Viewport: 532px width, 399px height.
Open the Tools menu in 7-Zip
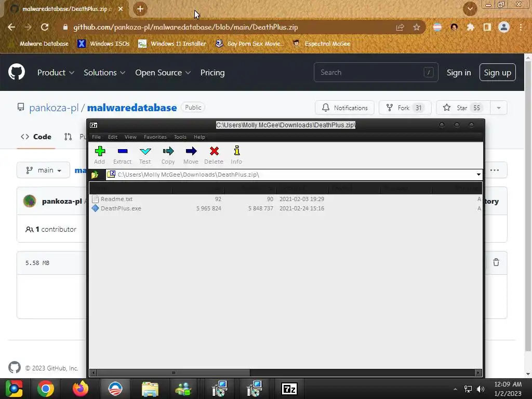click(x=180, y=137)
